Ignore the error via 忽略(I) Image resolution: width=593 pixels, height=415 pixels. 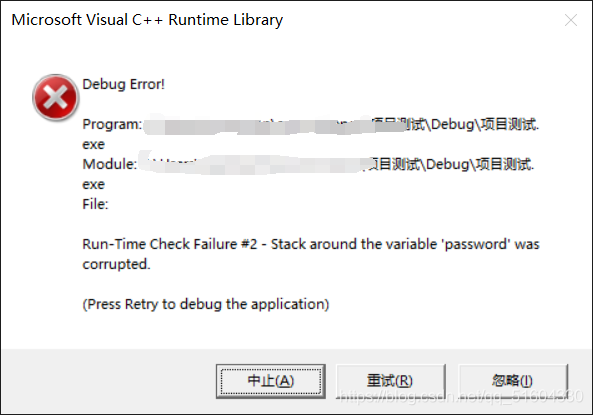coord(513,381)
